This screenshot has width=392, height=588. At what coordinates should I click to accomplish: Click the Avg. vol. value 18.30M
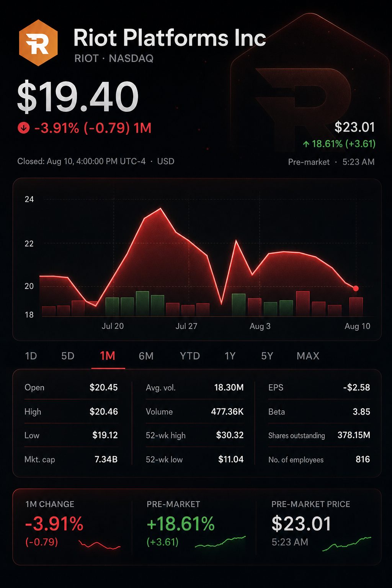[x=229, y=387]
